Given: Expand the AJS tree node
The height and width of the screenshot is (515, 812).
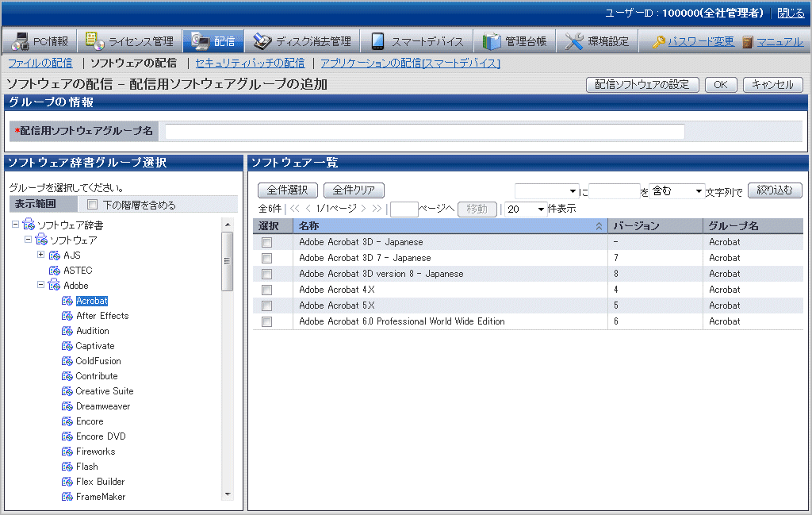Looking at the screenshot, I should tap(41, 255).
